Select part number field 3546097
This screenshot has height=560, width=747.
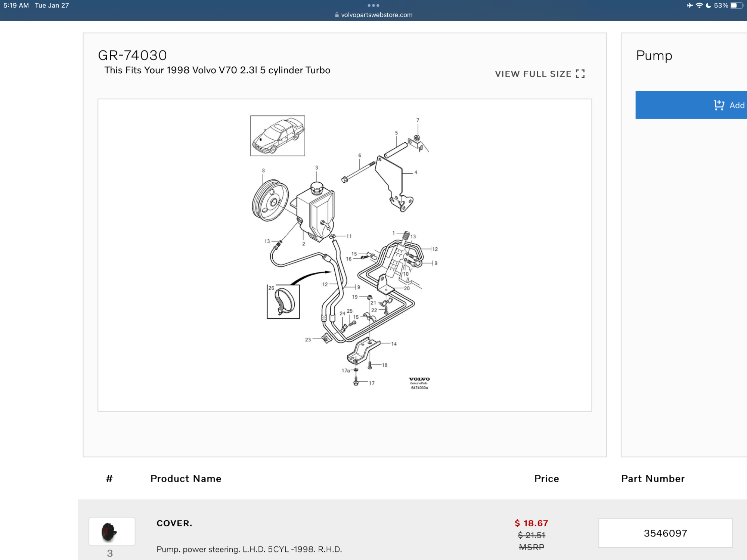point(665,533)
